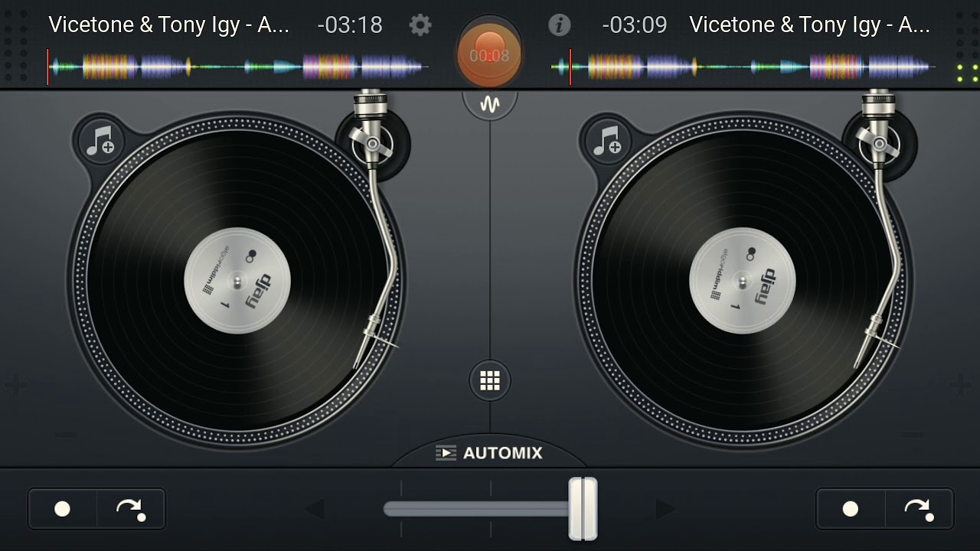Toggle left deck remaining time -03:18
This screenshot has height=551, width=980.
tap(350, 25)
